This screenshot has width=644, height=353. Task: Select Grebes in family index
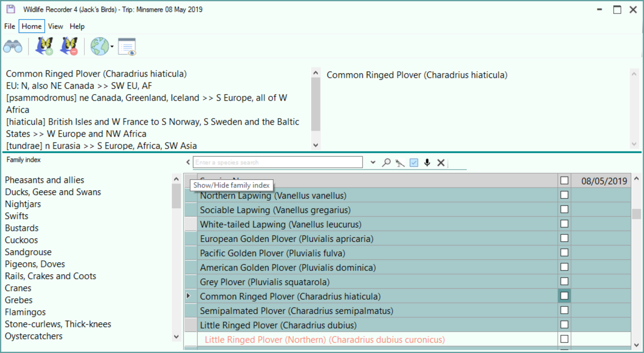(18, 300)
